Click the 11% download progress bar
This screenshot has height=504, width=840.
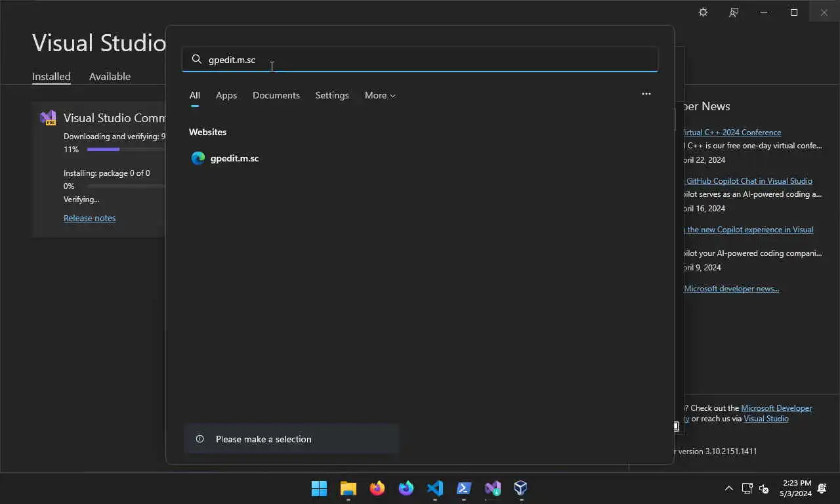[x=126, y=150]
